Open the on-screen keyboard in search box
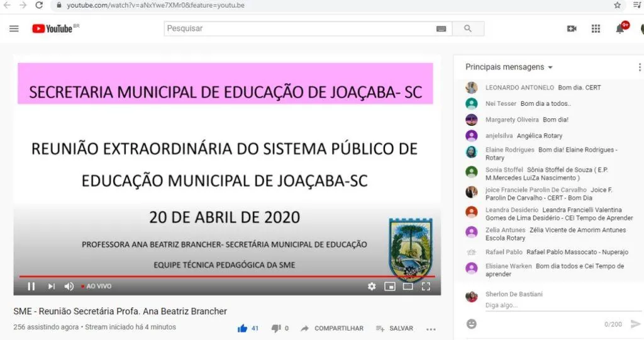This screenshot has height=340, width=644. point(441,29)
